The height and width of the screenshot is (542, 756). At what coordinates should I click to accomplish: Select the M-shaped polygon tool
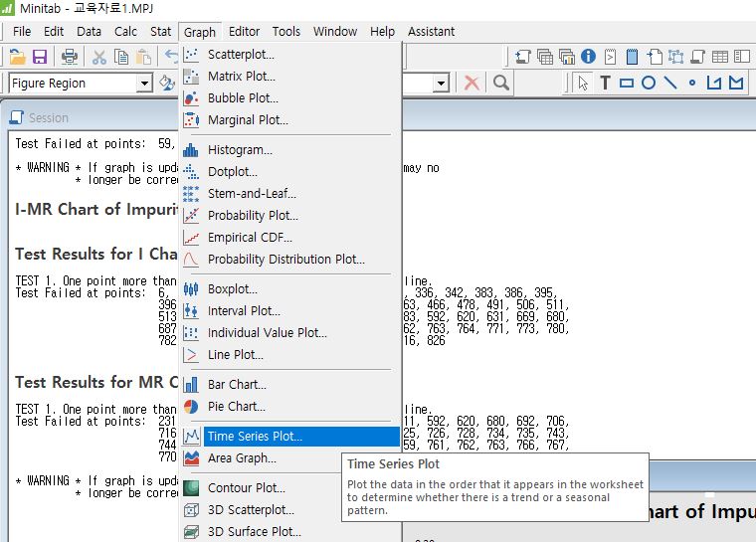point(736,83)
